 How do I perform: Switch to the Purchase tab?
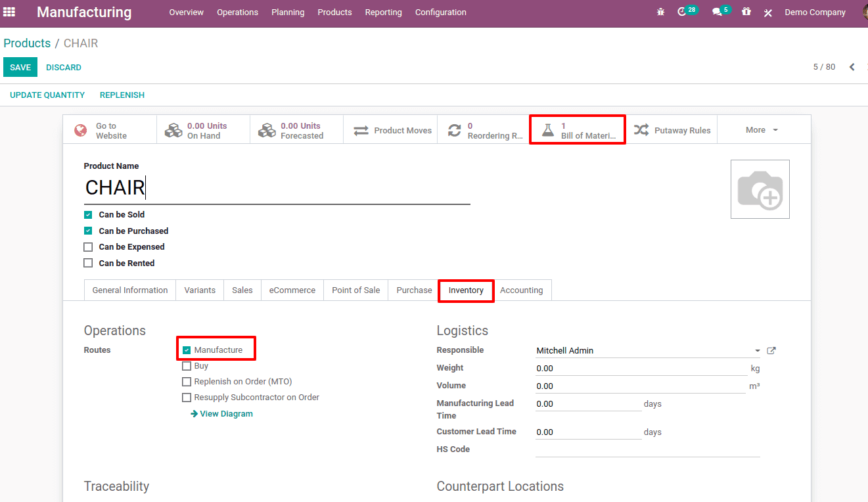click(x=414, y=290)
